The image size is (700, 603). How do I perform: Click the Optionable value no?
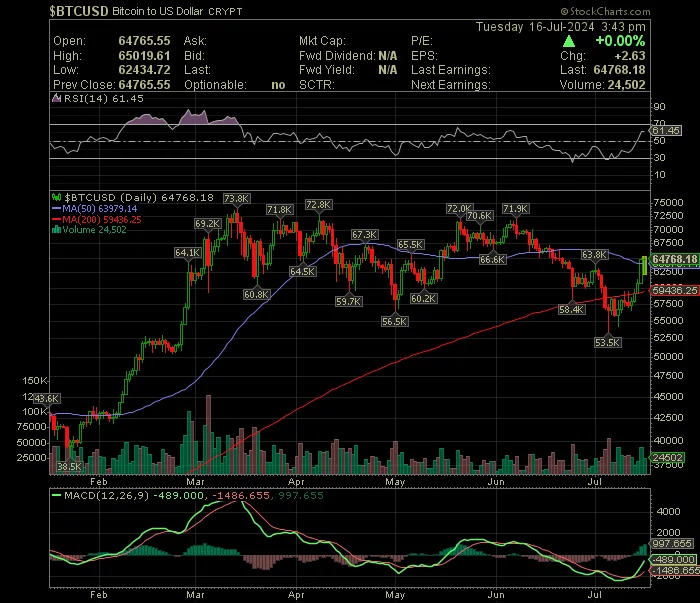click(x=278, y=85)
